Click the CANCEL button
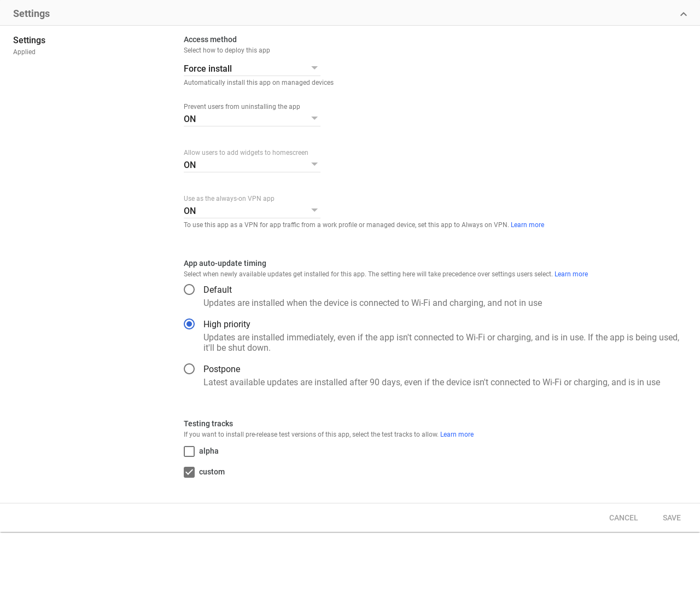This screenshot has height=591, width=700. point(623,518)
